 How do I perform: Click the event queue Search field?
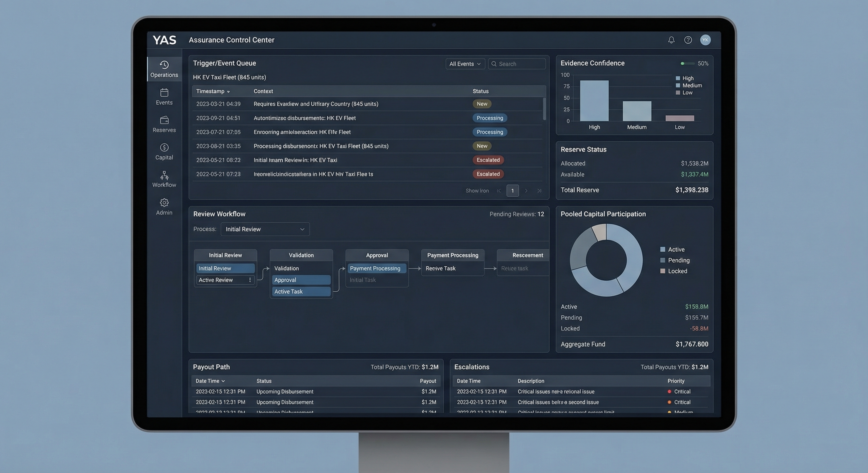(x=517, y=64)
